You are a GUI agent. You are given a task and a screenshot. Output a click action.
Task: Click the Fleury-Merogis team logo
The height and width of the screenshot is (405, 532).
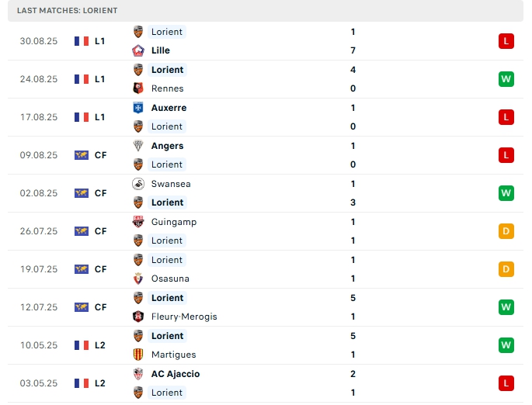[138, 317]
